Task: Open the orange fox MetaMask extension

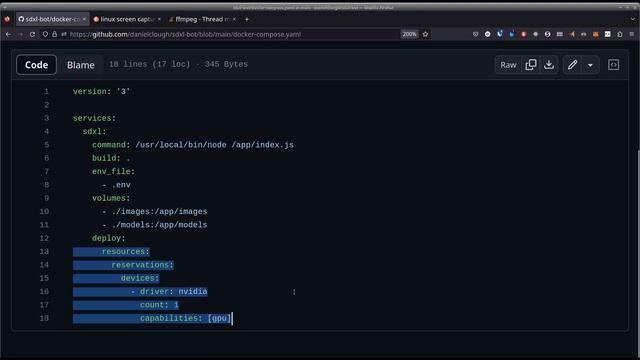Action: 572,34
